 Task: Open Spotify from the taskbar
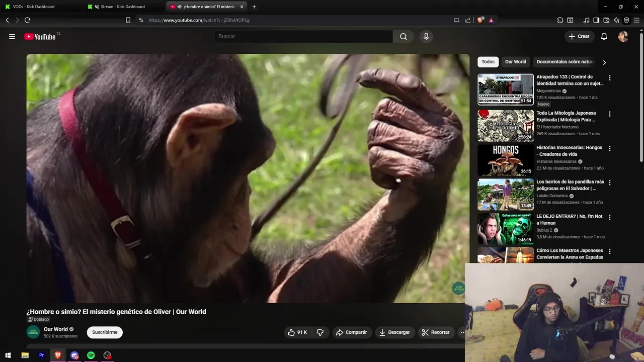tap(91, 355)
